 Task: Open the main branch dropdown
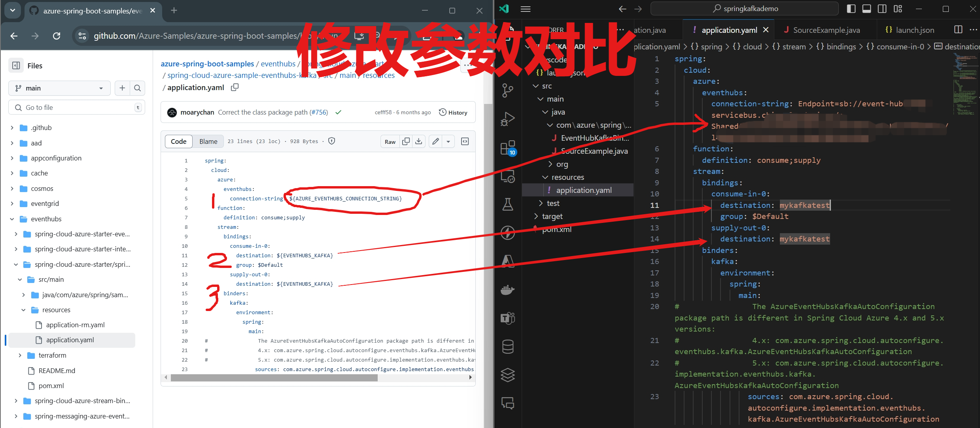coord(59,88)
